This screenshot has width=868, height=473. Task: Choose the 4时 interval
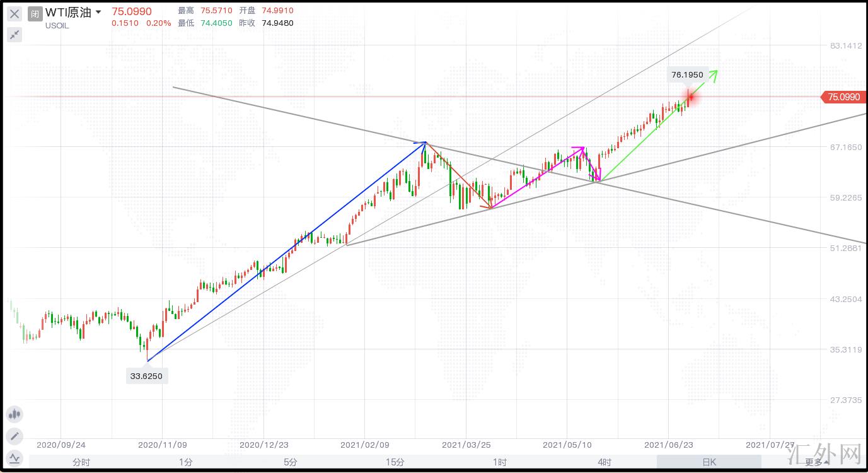[605, 462]
